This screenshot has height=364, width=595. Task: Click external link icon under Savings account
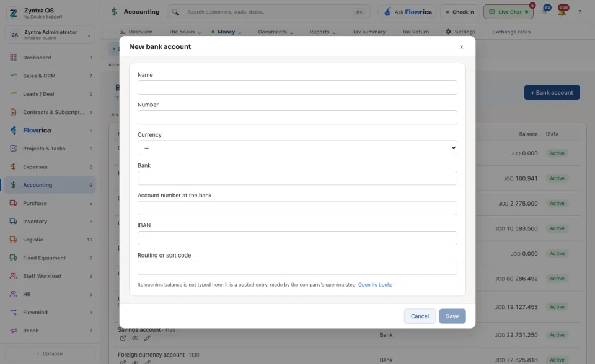tap(123, 338)
